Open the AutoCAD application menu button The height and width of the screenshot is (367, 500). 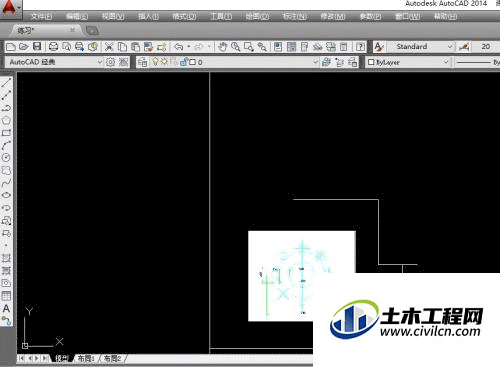click(10, 8)
